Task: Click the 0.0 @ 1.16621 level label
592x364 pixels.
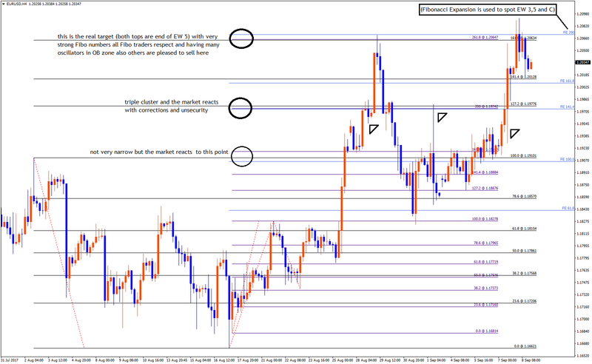Action: 525,346
